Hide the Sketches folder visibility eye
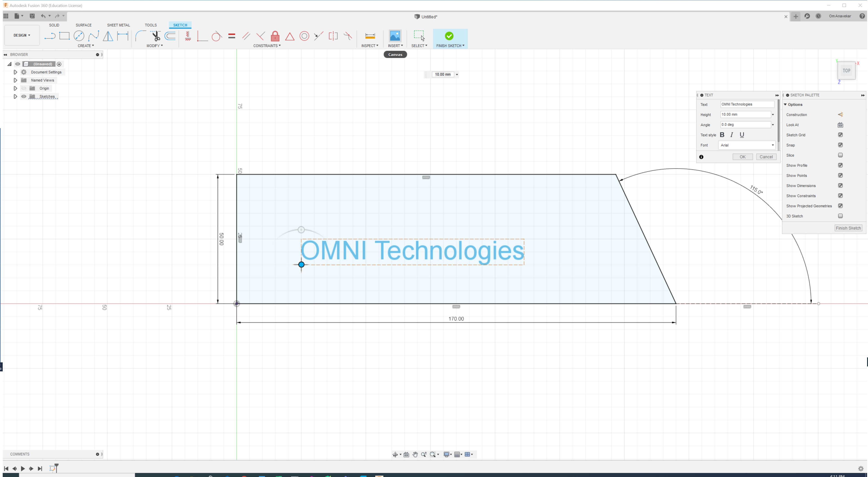Image resolution: width=868 pixels, height=477 pixels. coord(24,96)
